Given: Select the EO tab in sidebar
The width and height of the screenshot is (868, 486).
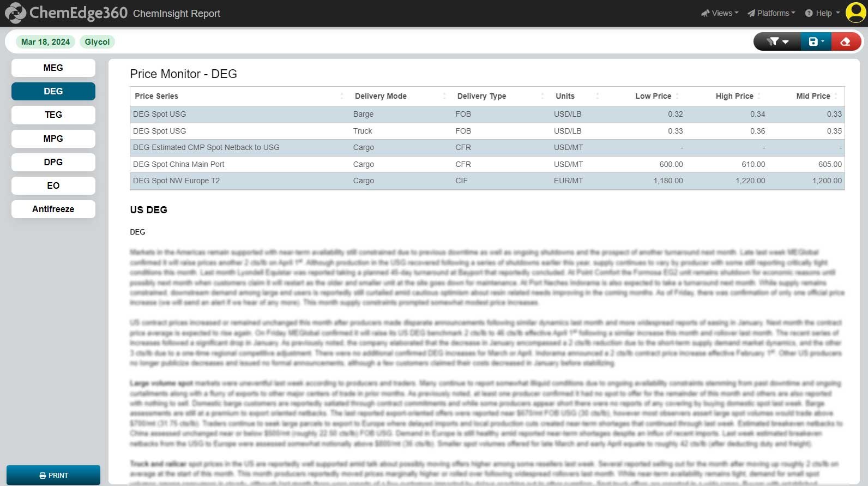Looking at the screenshot, I should click(x=53, y=185).
